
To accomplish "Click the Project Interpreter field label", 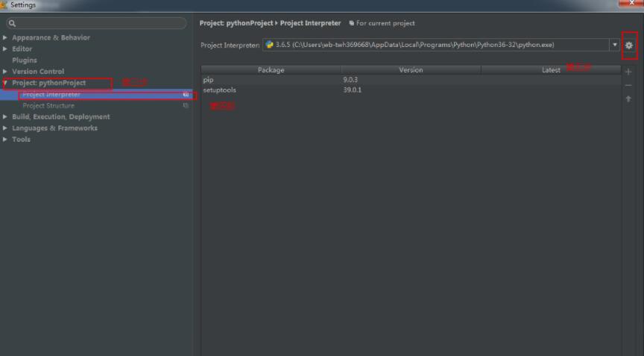I will (x=230, y=46).
